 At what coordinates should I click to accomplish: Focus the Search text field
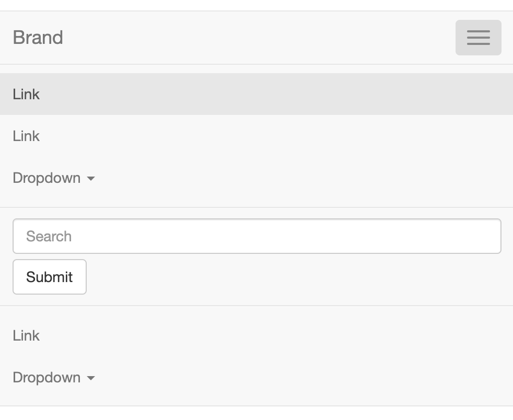point(256,236)
